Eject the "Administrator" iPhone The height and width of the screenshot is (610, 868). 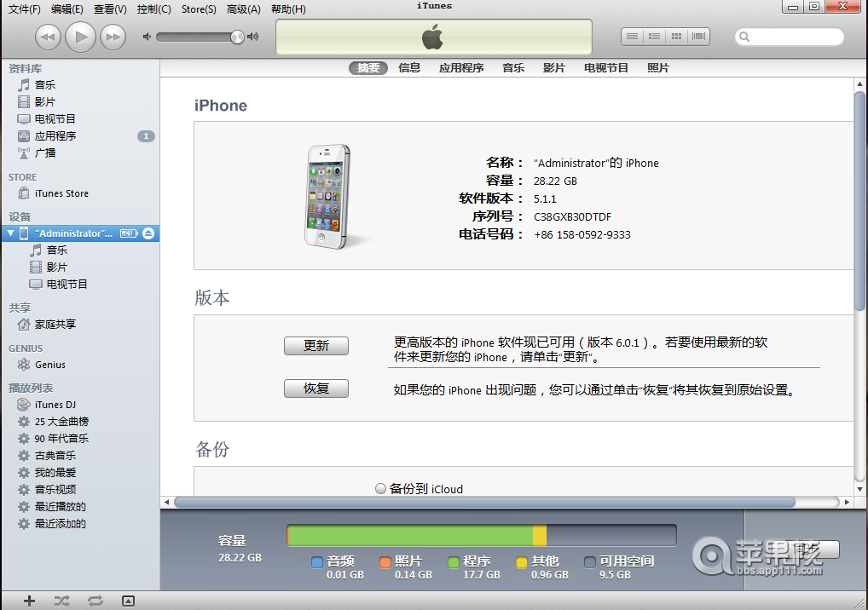coord(148,233)
